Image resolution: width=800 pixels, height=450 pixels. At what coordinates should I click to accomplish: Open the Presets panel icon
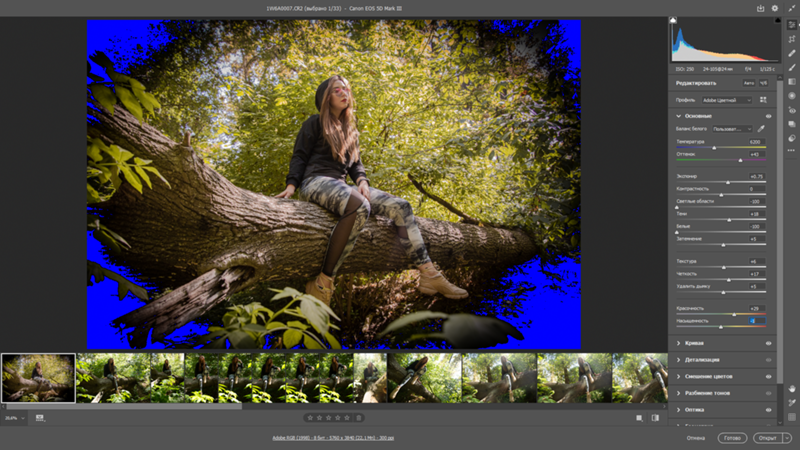[791, 138]
